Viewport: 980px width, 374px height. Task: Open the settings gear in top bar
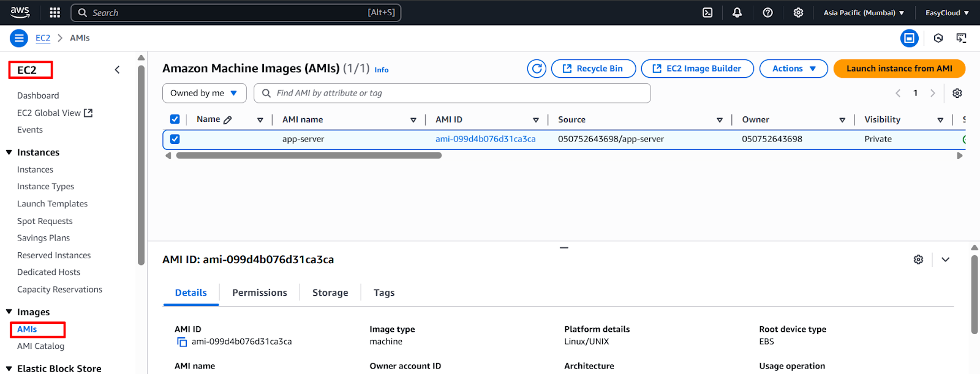[x=798, y=12]
